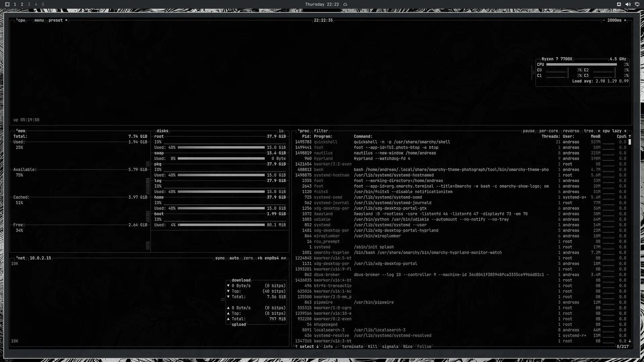This screenshot has width=644, height=362.
Task: Open the btop menu
Action: (39, 20)
